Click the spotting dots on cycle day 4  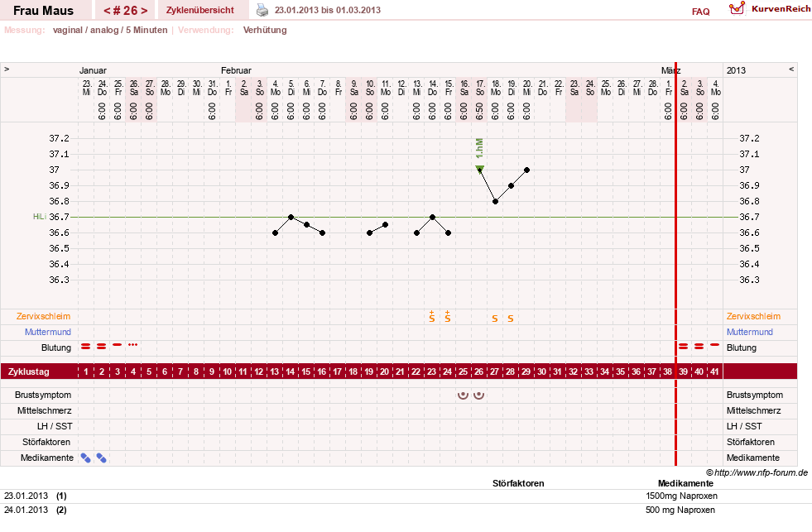[x=133, y=345]
